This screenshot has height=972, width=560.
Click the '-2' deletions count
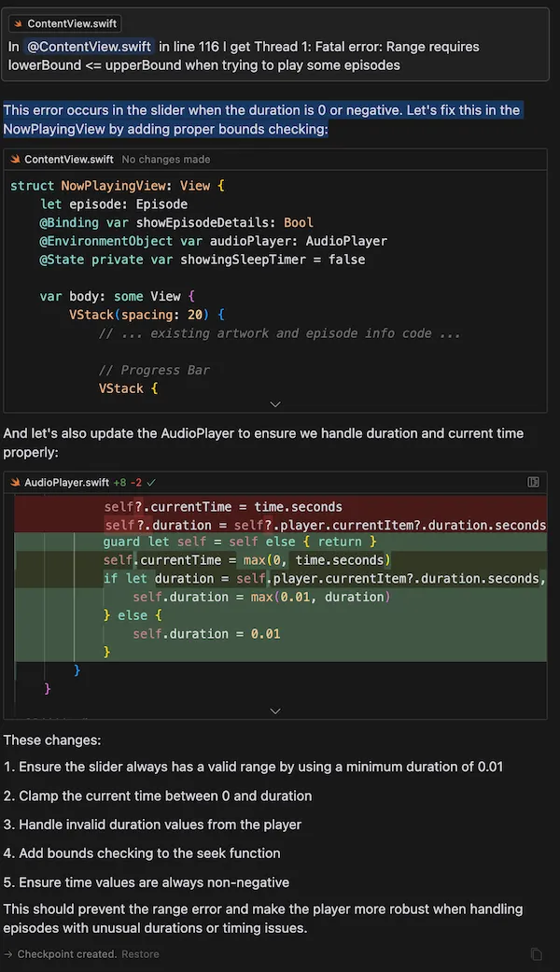click(135, 483)
